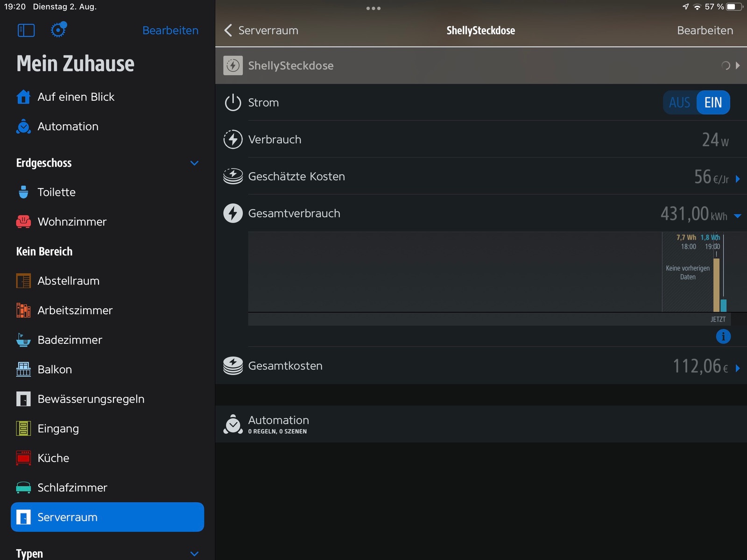Viewport: 747px width, 560px height.
Task: Click the Automation icon in device panel
Action: click(x=233, y=424)
